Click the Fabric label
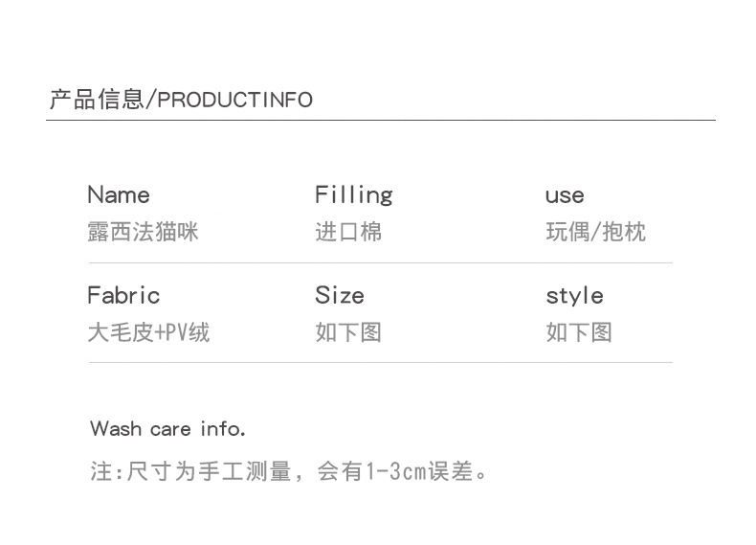The image size is (756, 545). (122, 295)
